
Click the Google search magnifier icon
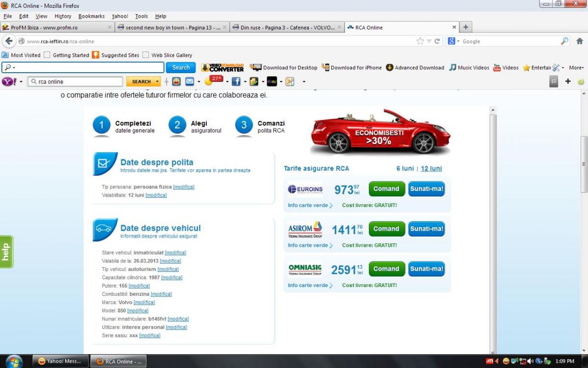(x=564, y=41)
